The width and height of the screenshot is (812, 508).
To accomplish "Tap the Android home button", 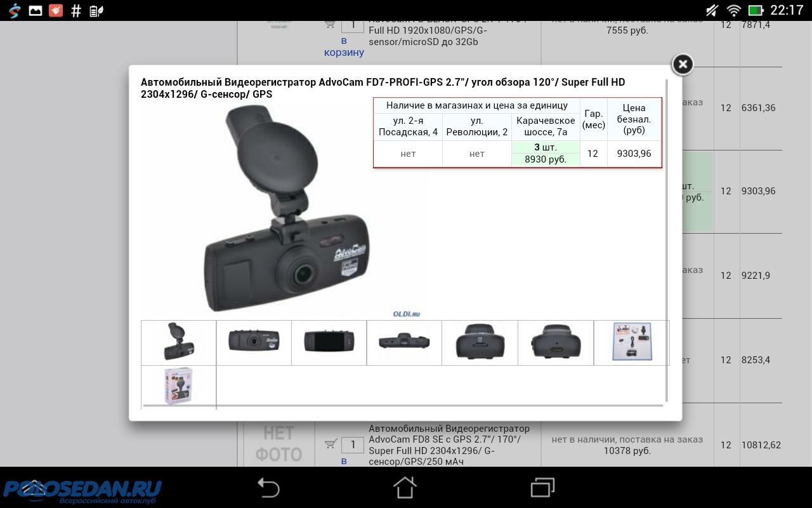I will 405,488.
